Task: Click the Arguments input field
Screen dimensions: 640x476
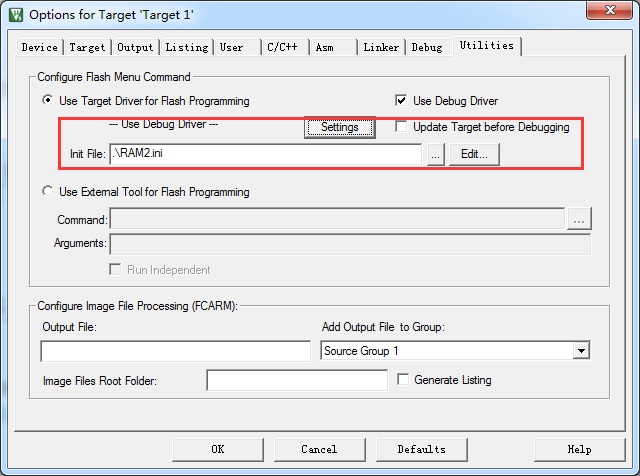Action: point(350,245)
